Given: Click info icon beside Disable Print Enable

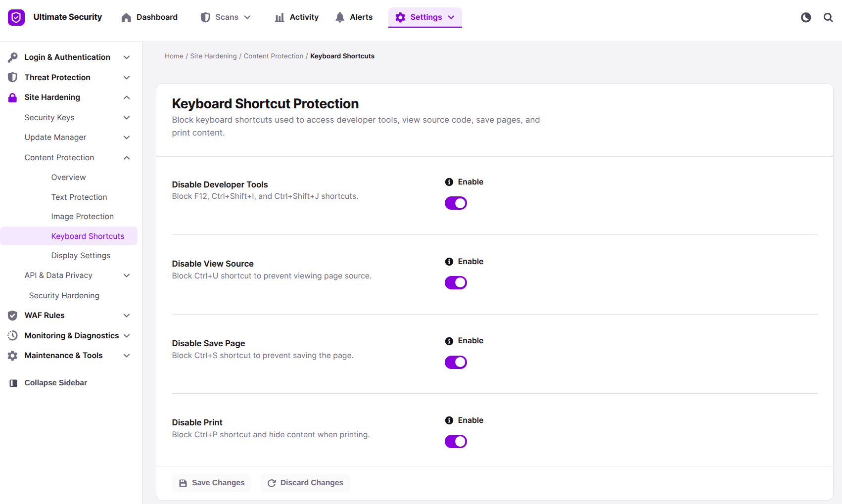Looking at the screenshot, I should 449,420.
